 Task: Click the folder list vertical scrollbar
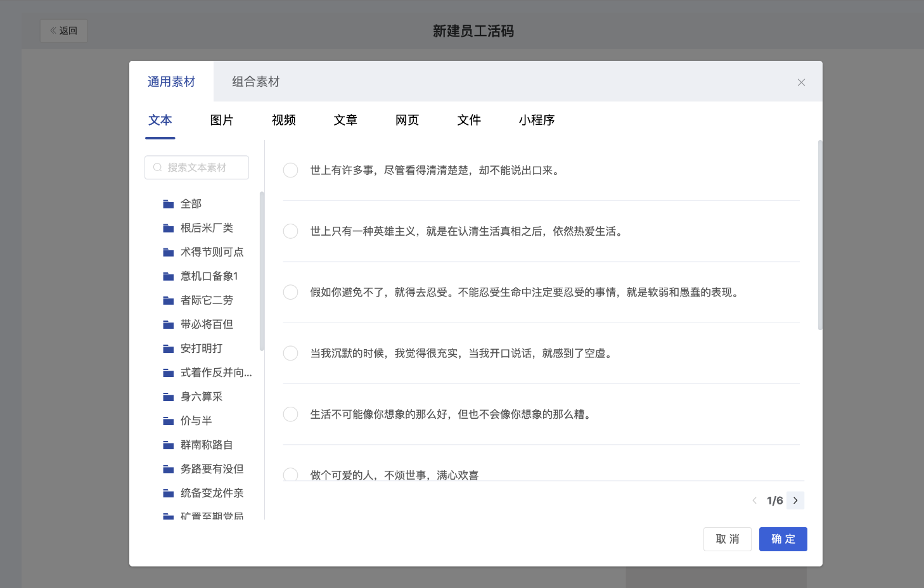tap(262, 271)
